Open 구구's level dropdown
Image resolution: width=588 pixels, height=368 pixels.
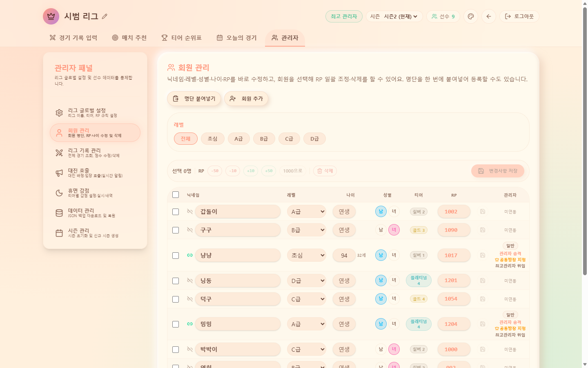pos(307,230)
